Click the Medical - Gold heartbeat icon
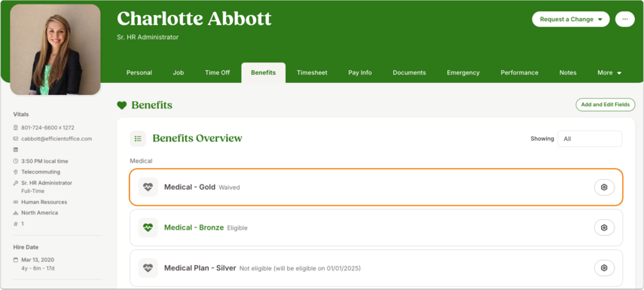Viewport: 644px width, 290px height. click(x=148, y=188)
